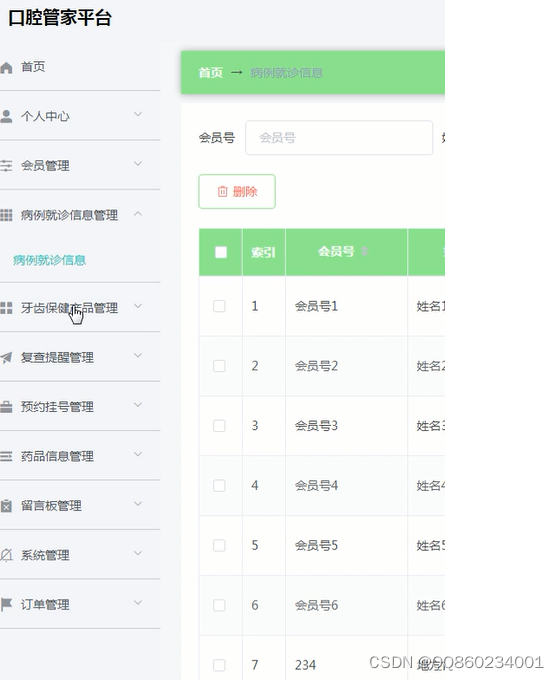559x680 pixels.
Task: Click the person icon for 个人中心
Action: pos(6,116)
